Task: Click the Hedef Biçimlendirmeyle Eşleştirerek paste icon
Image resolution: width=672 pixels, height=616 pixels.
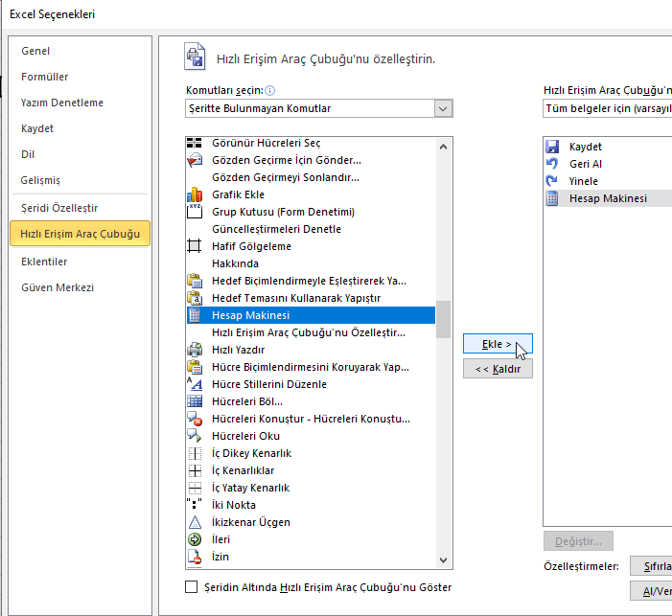Action: pyautogui.click(x=195, y=281)
